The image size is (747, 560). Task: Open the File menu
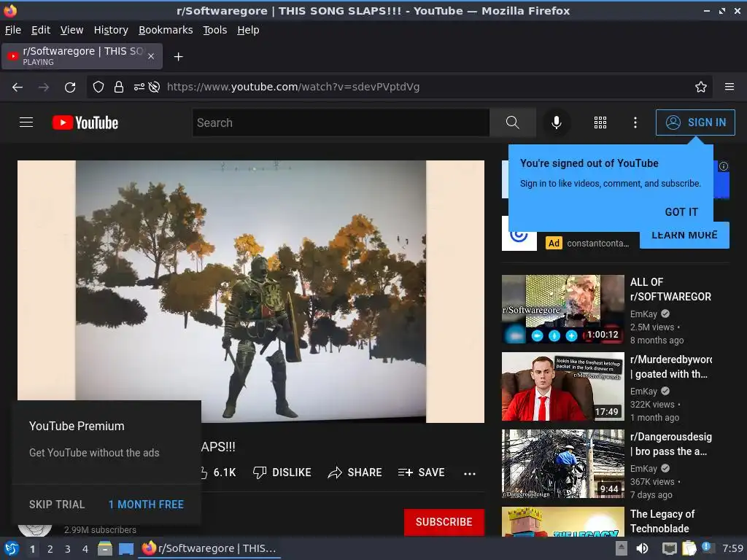pos(13,30)
